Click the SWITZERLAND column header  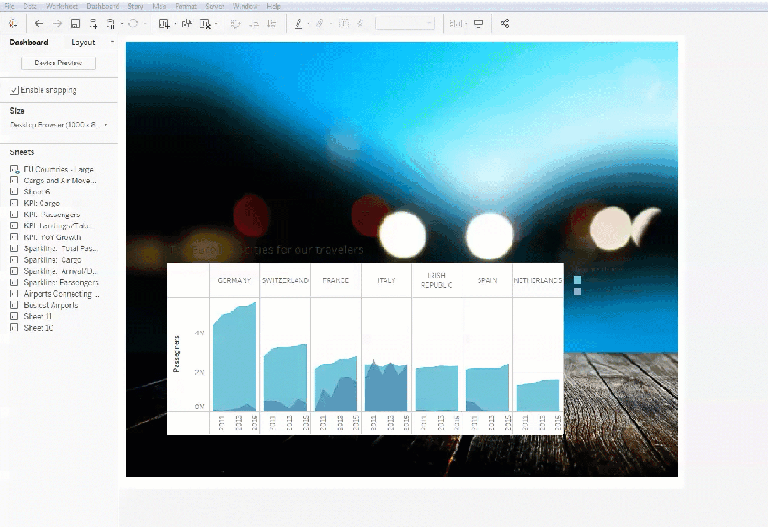(x=285, y=280)
